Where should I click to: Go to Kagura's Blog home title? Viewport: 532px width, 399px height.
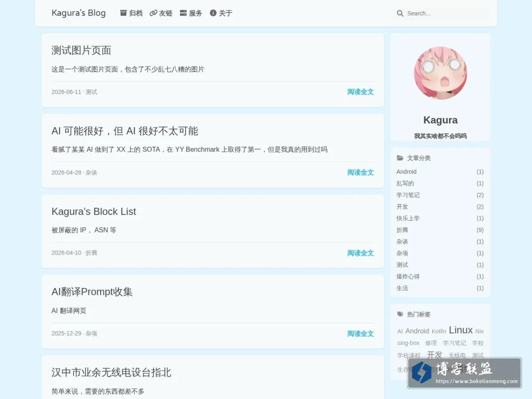pyautogui.click(x=78, y=13)
